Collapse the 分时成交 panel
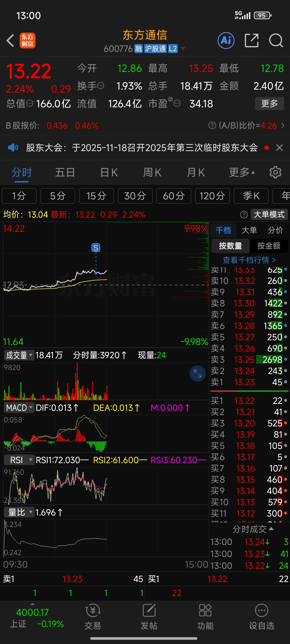This screenshot has height=644, width=290. point(253,529)
